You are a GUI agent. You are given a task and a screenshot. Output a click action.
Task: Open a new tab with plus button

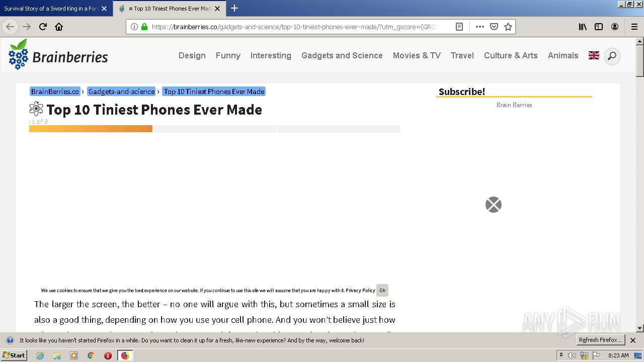234,8
